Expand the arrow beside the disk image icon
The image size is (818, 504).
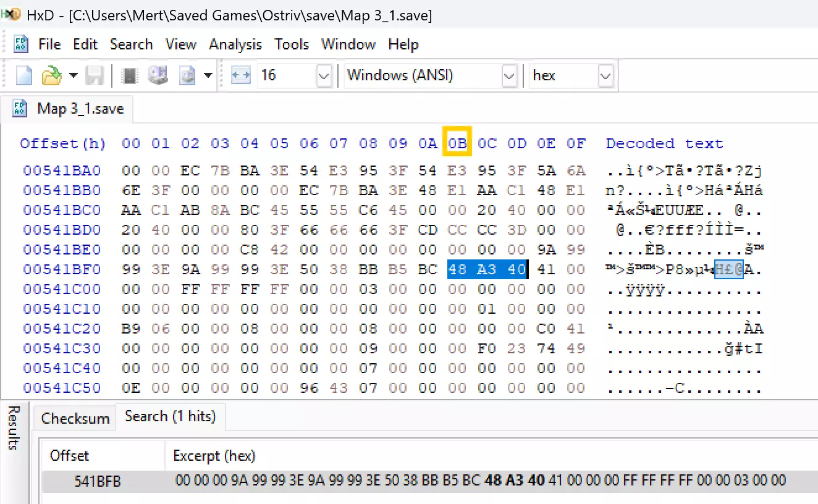click(x=208, y=76)
